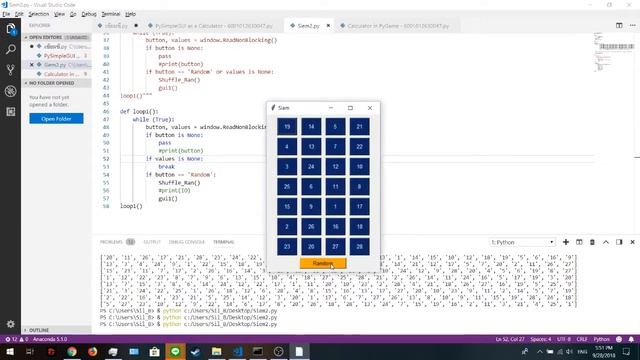Open the Explorer view in the activity bar

(x=11, y=29)
